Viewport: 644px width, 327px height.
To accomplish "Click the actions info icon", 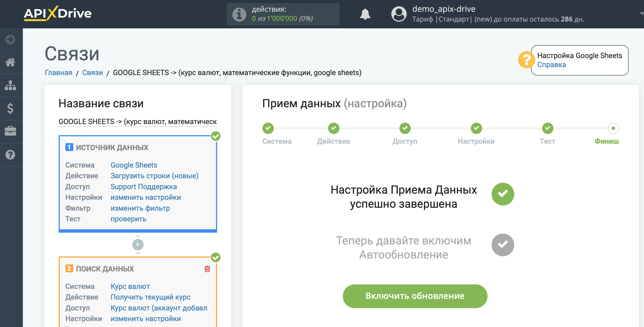I will coord(239,14).
